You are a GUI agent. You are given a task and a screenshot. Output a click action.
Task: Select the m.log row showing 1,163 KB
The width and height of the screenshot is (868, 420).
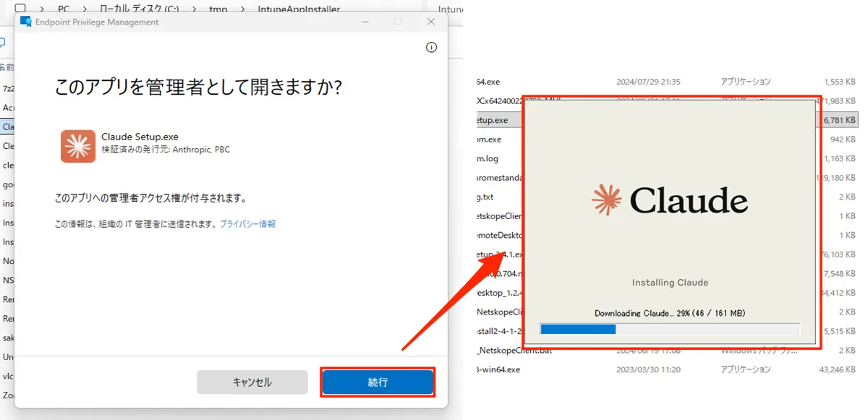[x=665, y=158]
